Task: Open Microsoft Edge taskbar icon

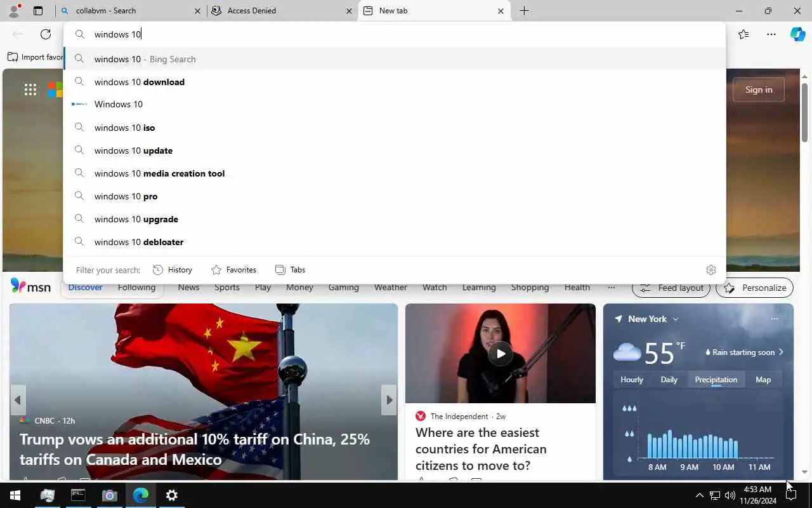Action: point(141,495)
